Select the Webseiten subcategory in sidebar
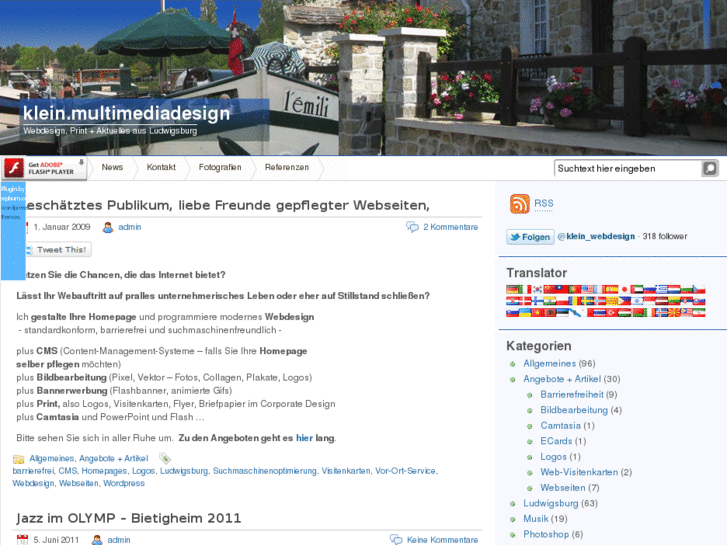The width and height of the screenshot is (727, 545). pos(562,488)
